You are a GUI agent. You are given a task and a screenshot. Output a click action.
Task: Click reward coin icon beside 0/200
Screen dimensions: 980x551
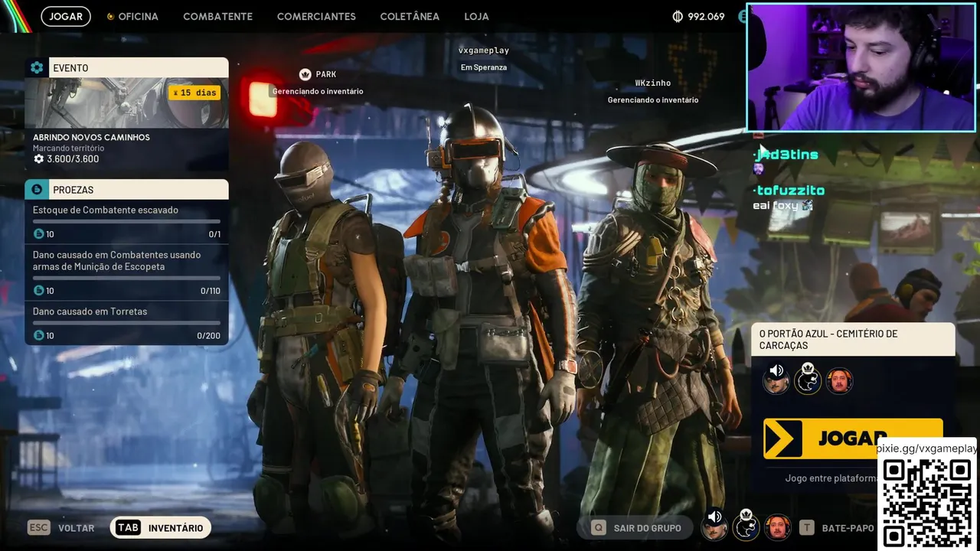[x=39, y=335]
